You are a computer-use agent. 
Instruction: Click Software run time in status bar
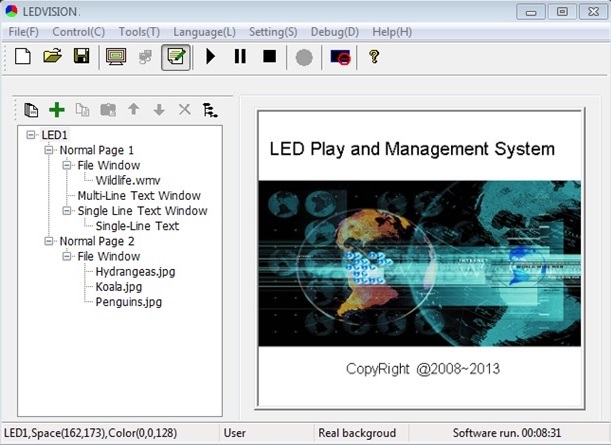(507, 433)
